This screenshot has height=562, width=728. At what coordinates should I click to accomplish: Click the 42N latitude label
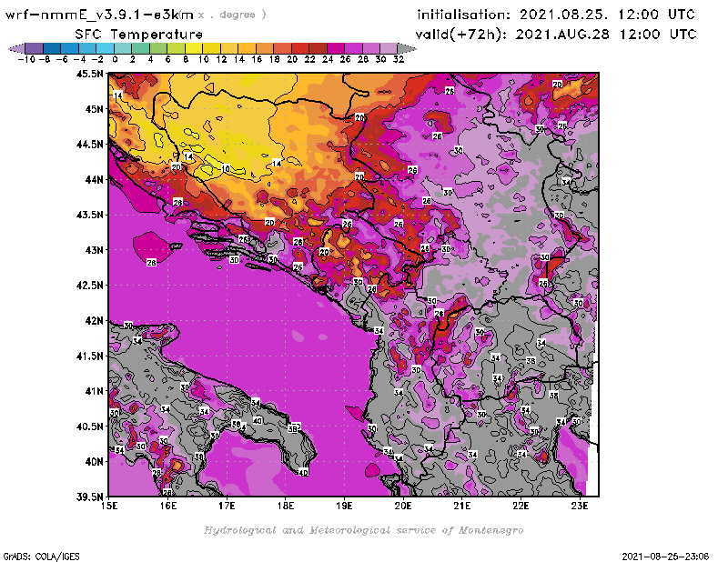pos(94,321)
